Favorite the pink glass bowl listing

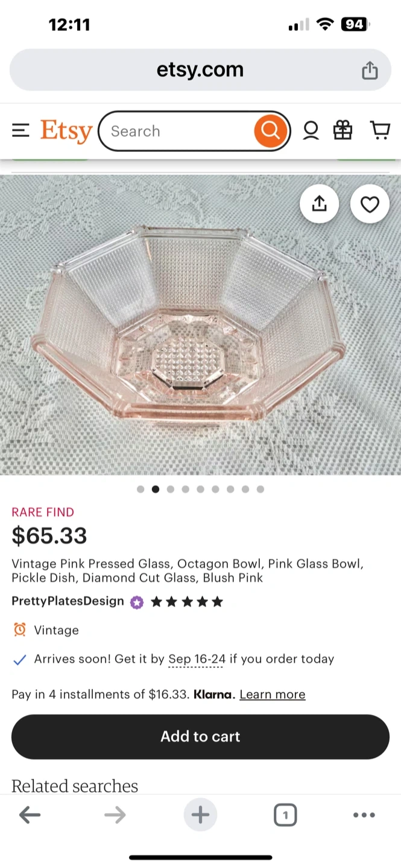(x=370, y=204)
